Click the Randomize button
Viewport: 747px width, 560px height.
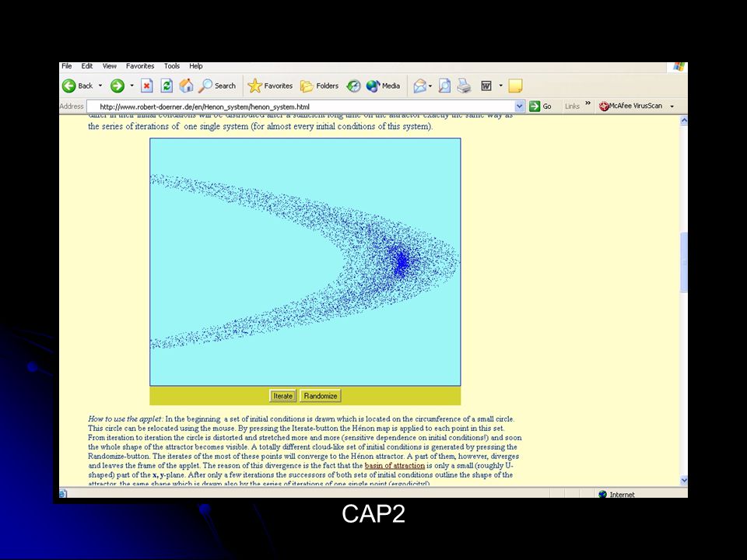tap(321, 396)
